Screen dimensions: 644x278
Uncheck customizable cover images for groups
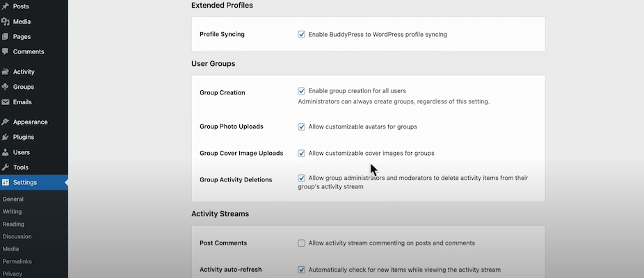[x=302, y=153]
